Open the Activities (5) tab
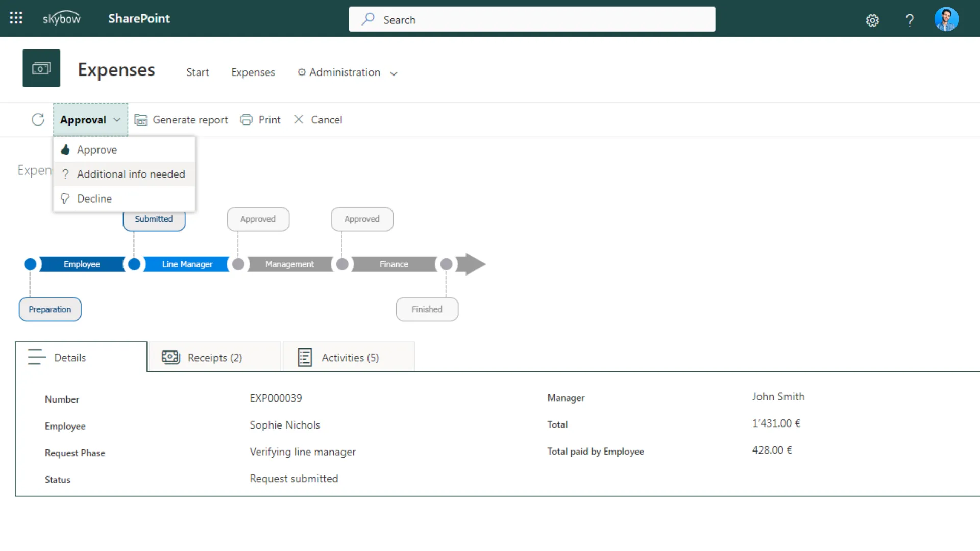980x551 pixels. coord(349,357)
